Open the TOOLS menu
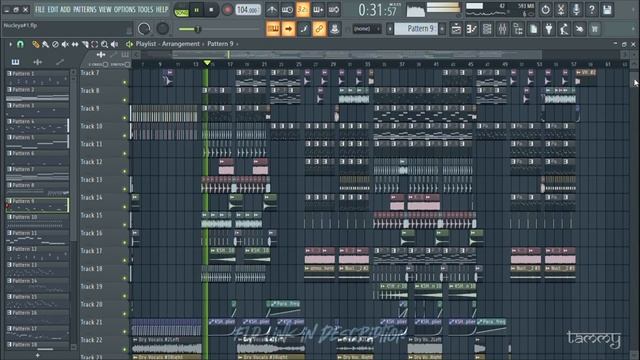The width and height of the screenshot is (640, 360). 145,9
